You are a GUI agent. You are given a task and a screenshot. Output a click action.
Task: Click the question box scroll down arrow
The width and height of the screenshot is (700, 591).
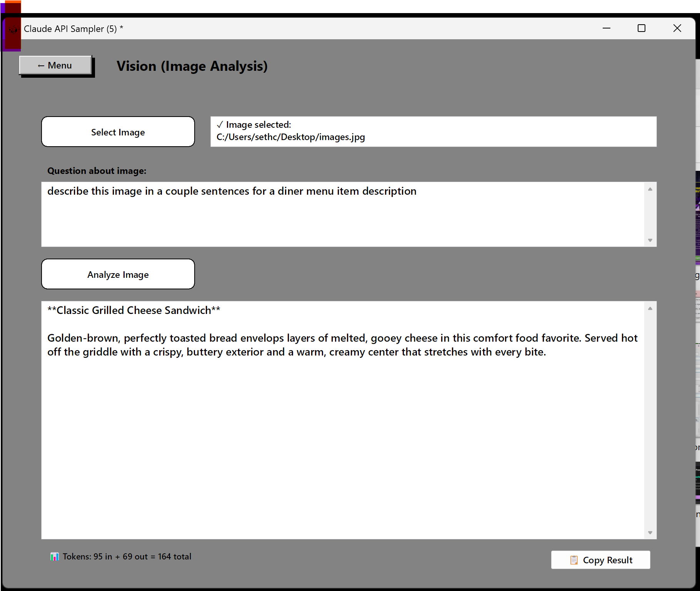pyautogui.click(x=650, y=240)
